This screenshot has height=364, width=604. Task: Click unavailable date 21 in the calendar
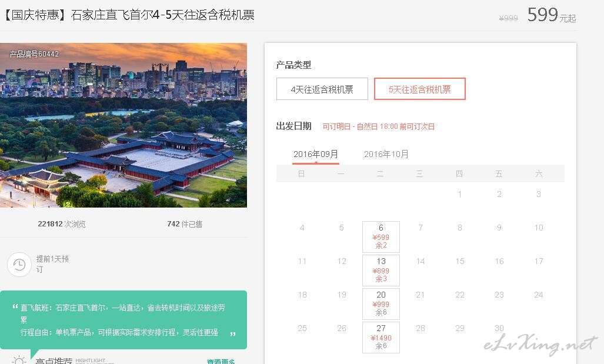[x=421, y=295]
